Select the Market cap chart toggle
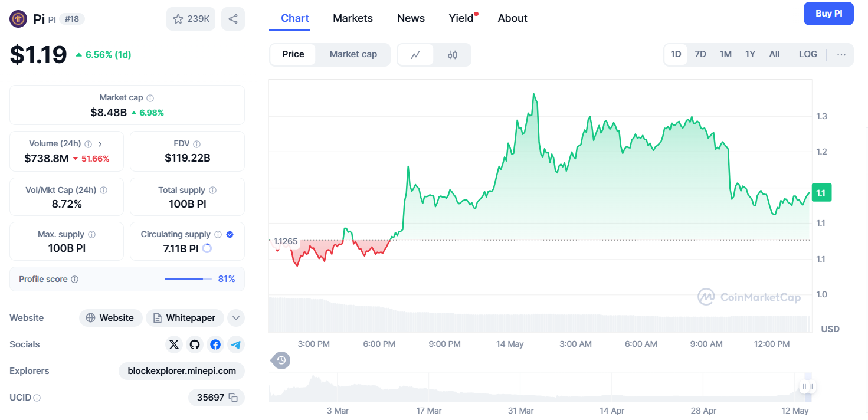This screenshot has width=868, height=420. [353, 54]
